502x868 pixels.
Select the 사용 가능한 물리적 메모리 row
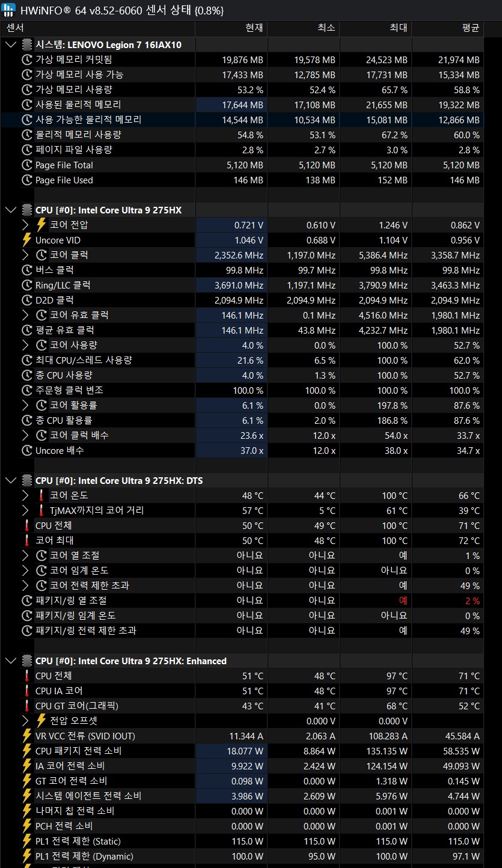coord(242,120)
